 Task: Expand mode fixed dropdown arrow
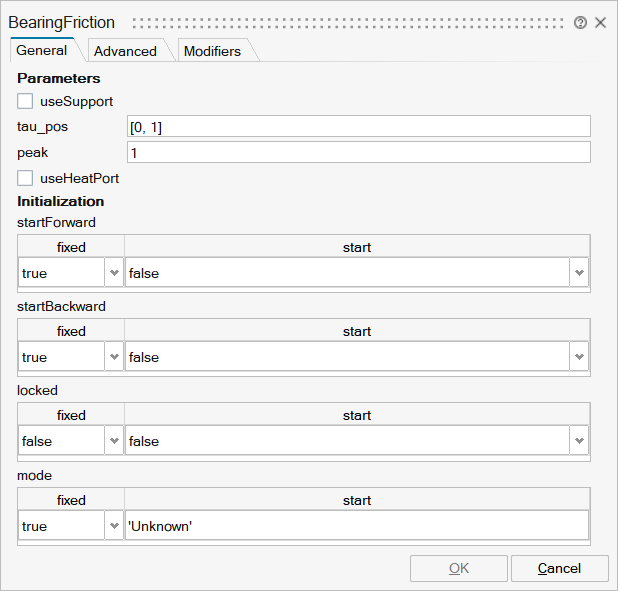click(x=114, y=526)
